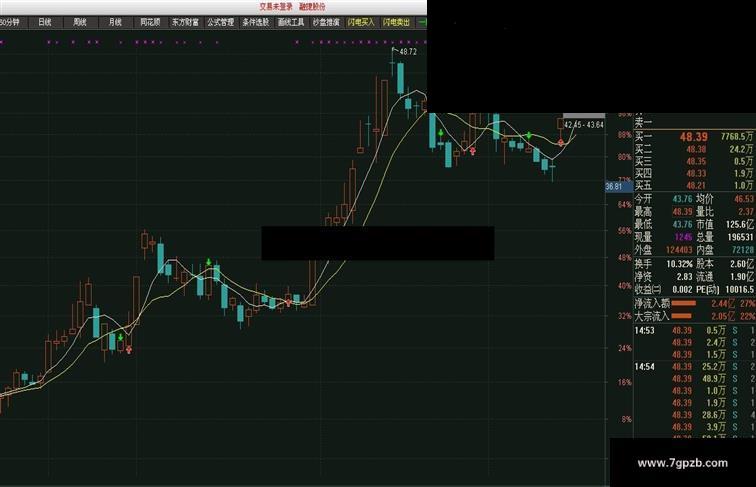
Task: Select the 买二 bid row
Action: click(x=694, y=149)
